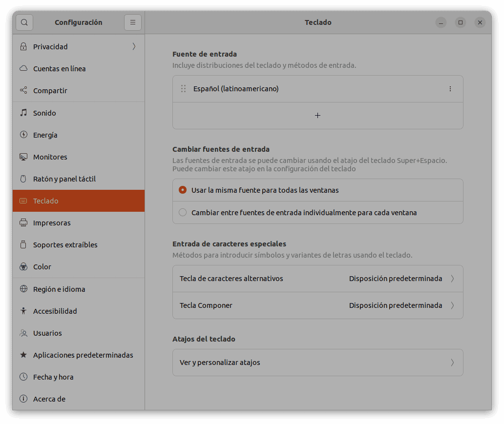Click the Energía power icon in sidebar
This screenshot has width=504, height=424.
click(x=22, y=135)
